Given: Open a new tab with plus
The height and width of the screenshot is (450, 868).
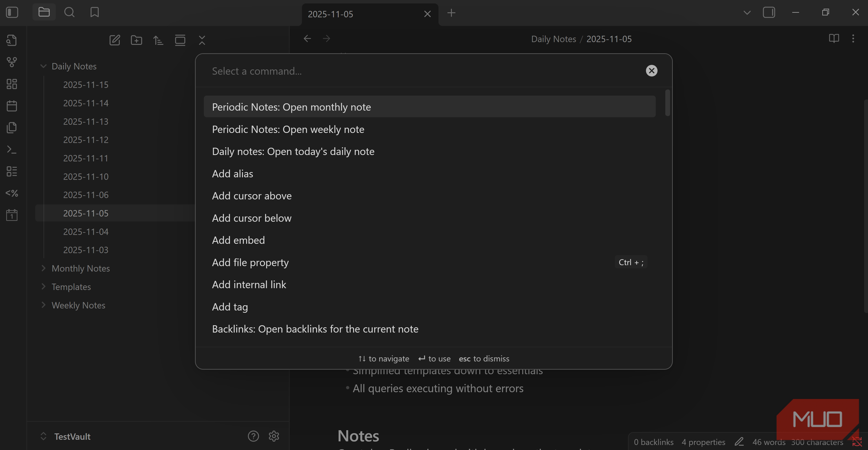Looking at the screenshot, I should point(452,13).
